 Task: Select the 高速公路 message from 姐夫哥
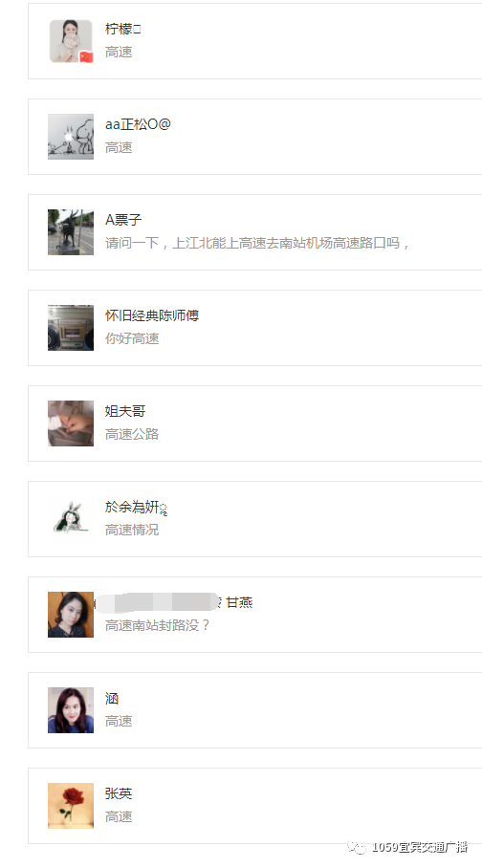(132, 435)
